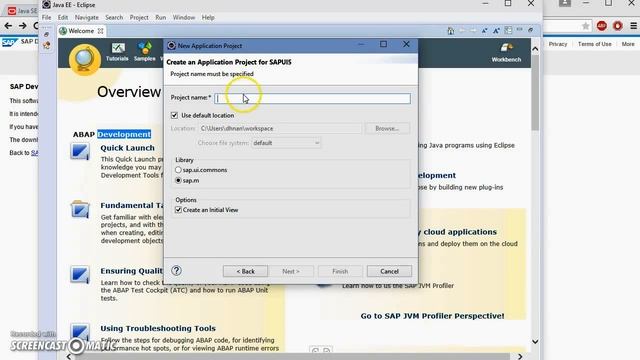Image resolution: width=640 pixels, height=360 pixels.
Task: Click the red flame extension icon in browser
Action: 618,26
